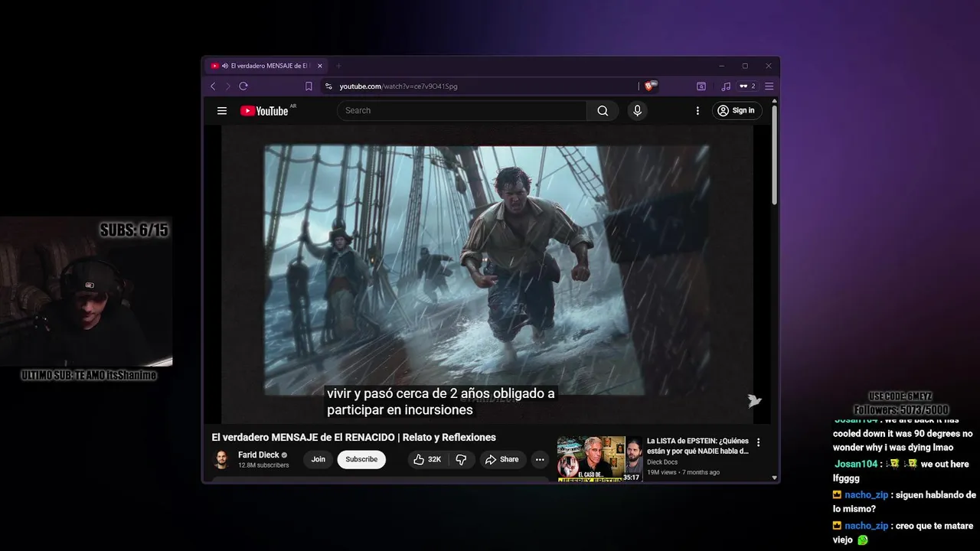Close the YouTube browser tab
This screenshot has width=980, height=551.
click(320, 66)
